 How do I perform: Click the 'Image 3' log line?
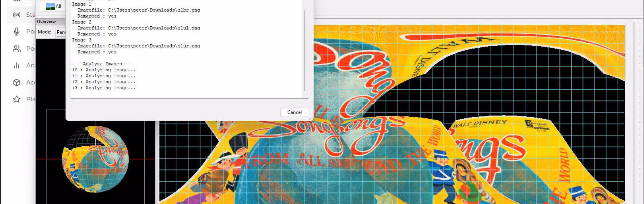click(x=82, y=40)
